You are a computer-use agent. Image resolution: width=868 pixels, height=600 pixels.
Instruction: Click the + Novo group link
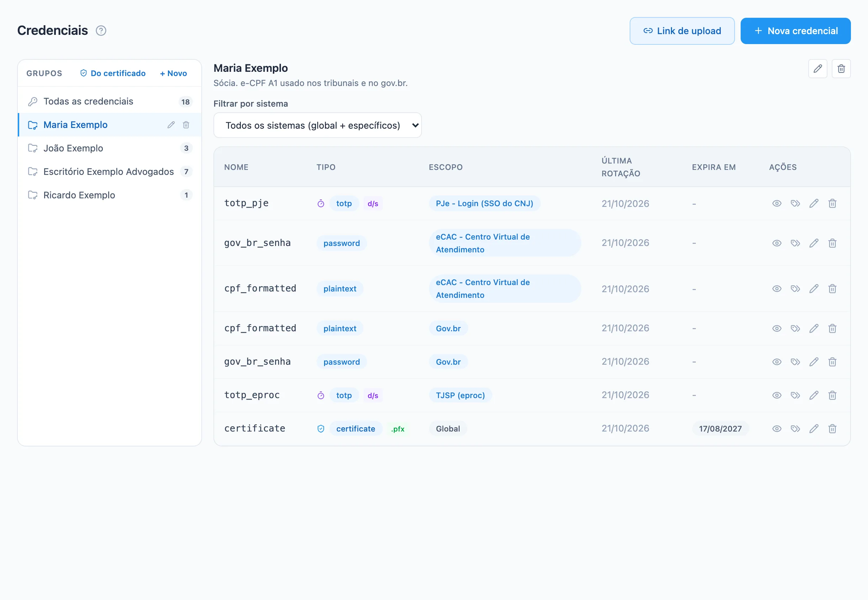click(x=174, y=73)
